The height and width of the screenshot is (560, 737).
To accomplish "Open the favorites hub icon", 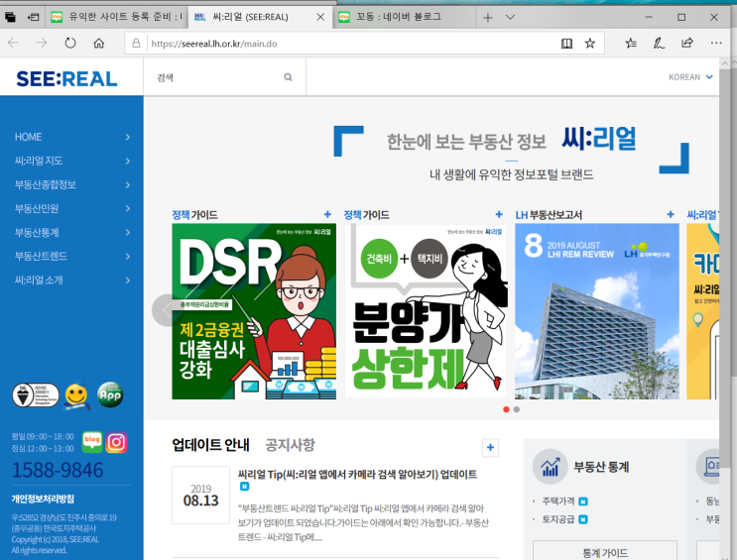I will (631, 44).
